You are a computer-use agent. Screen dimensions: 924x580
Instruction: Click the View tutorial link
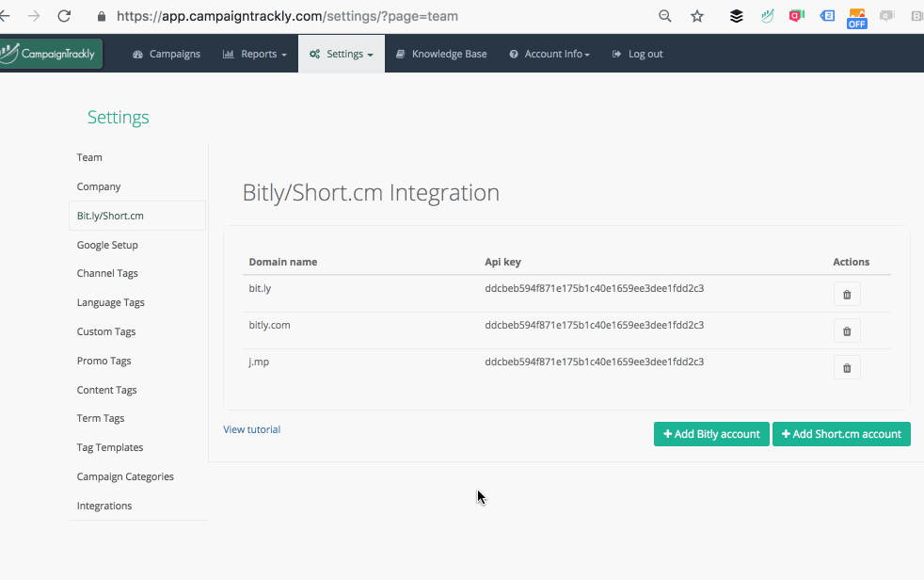tap(251, 429)
